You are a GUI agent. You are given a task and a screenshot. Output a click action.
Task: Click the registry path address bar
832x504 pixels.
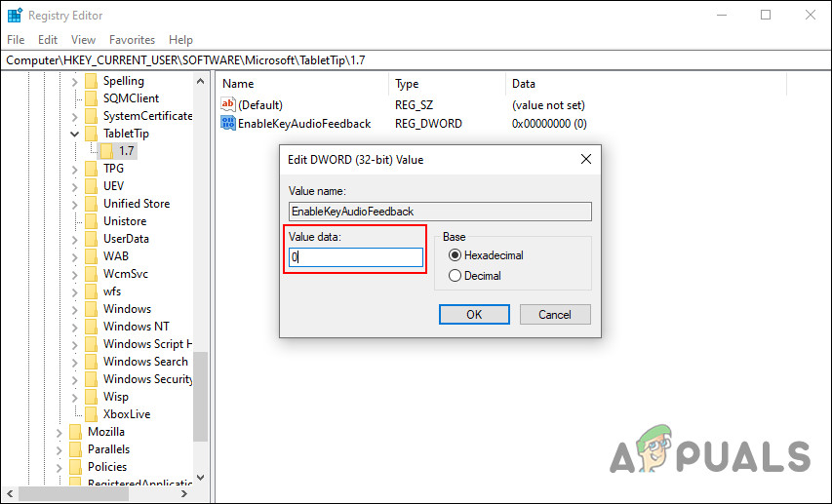[x=416, y=59]
